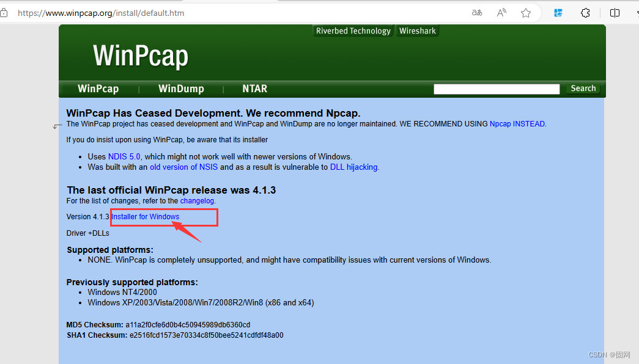Click the MD5 checksum value a11a2f0c...

188,325
